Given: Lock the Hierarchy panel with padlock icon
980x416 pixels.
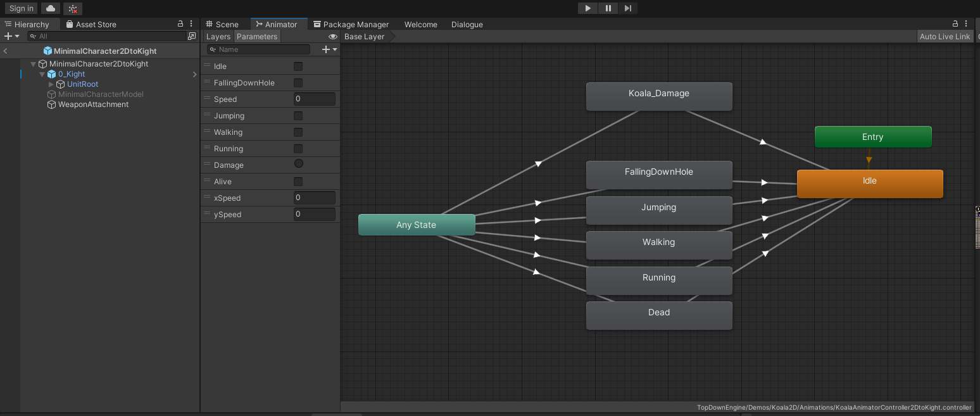Looking at the screenshot, I should click(180, 24).
